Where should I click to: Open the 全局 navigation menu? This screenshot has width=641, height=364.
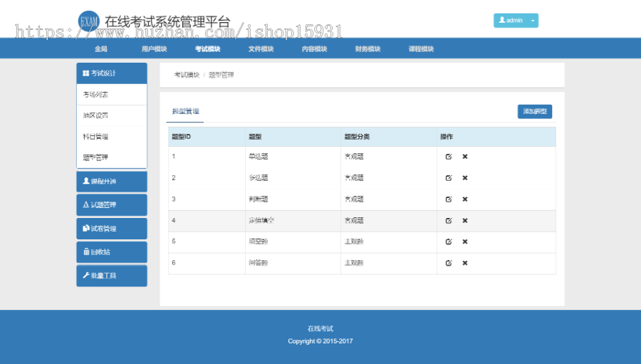pos(101,48)
